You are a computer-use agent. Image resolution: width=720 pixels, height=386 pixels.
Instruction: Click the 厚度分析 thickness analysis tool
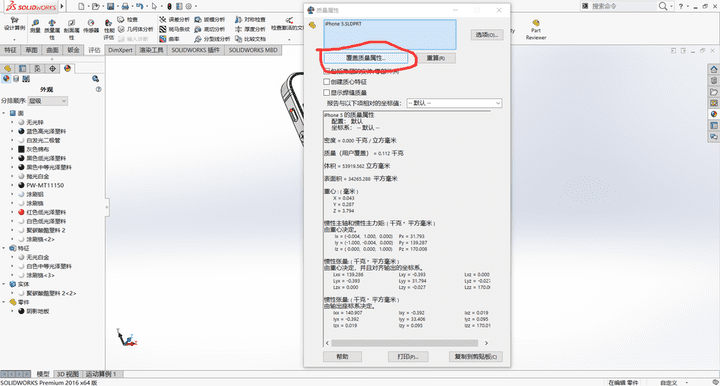pos(250,29)
